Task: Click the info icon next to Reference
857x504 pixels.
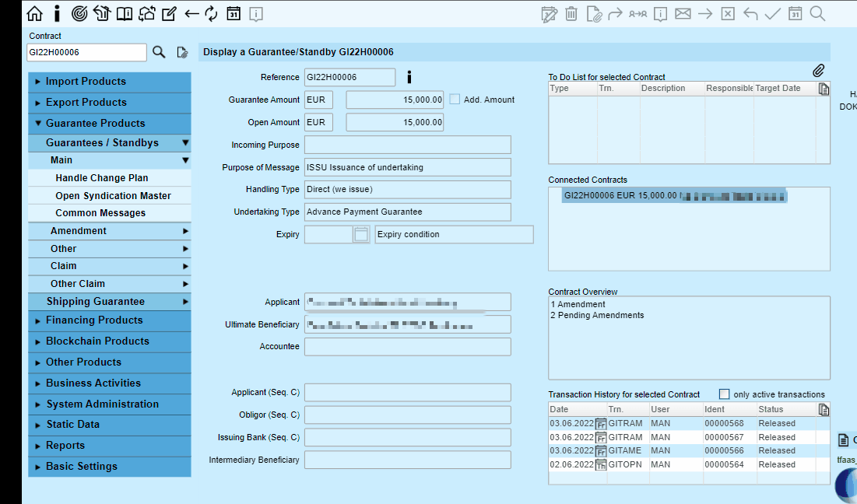Action: pyautogui.click(x=409, y=77)
